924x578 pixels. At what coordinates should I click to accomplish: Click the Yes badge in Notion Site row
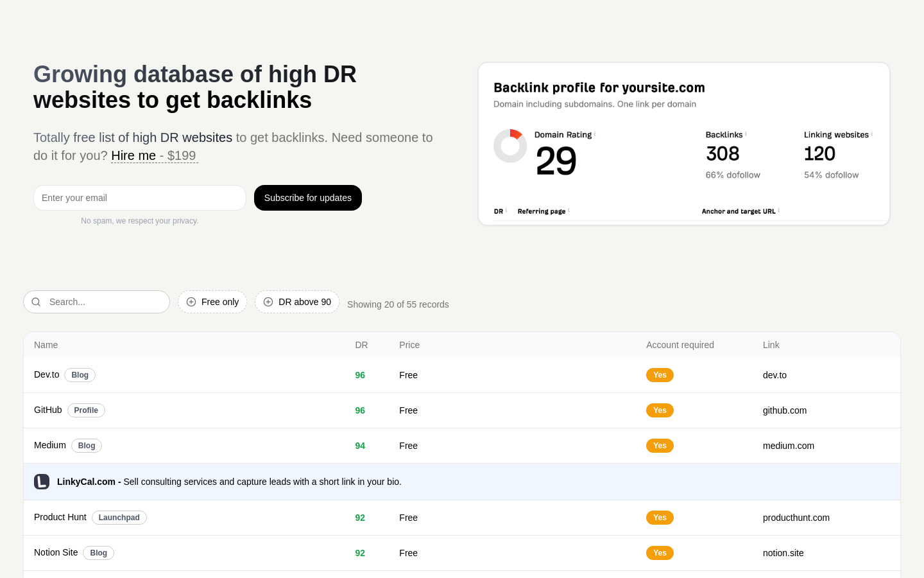660,553
